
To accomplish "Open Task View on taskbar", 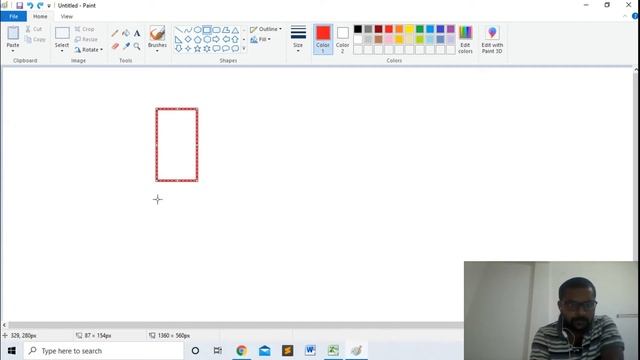I will coord(218,350).
